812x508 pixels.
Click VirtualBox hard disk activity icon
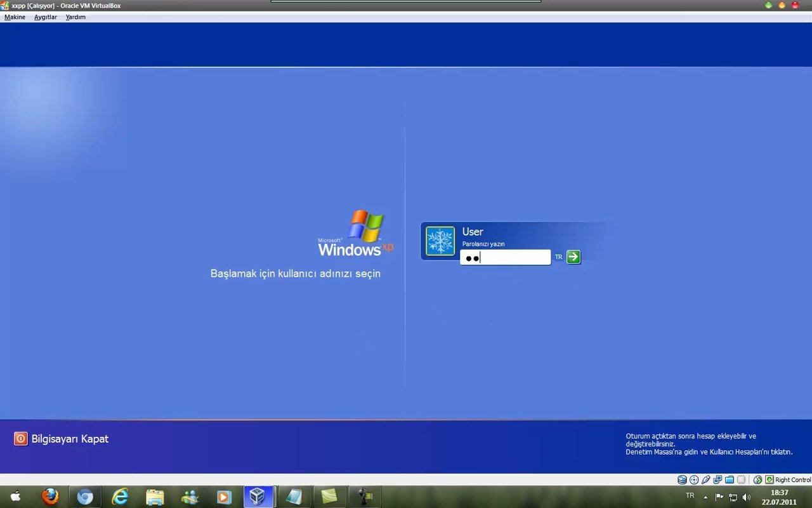click(682, 479)
